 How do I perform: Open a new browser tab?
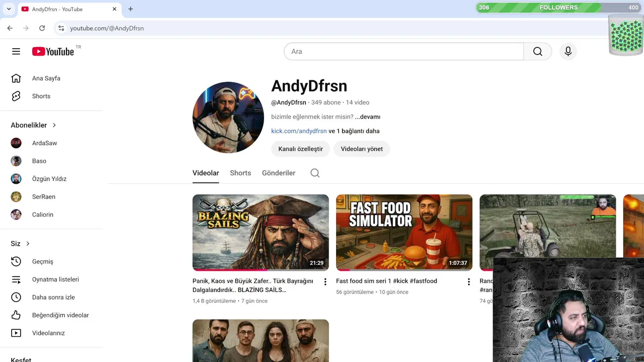130,9
